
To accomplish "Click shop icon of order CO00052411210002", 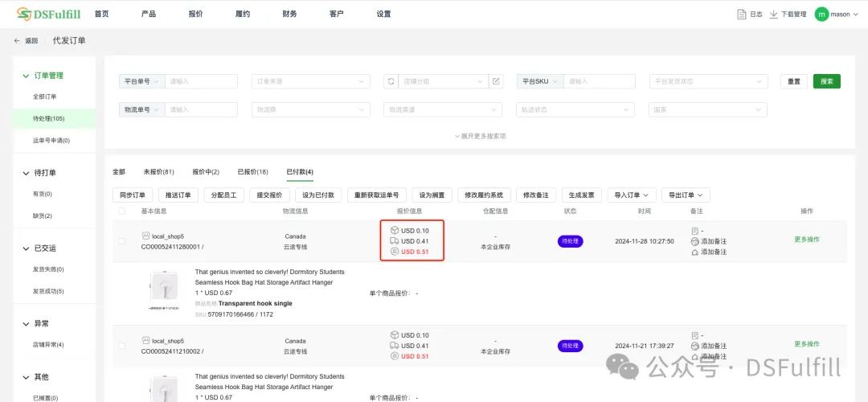I will coord(146,341).
